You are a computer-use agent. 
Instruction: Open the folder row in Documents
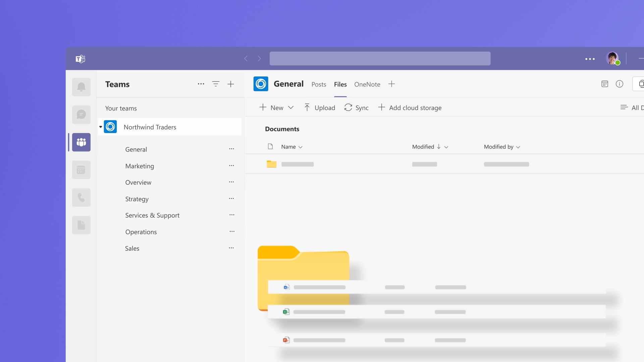(x=444, y=164)
